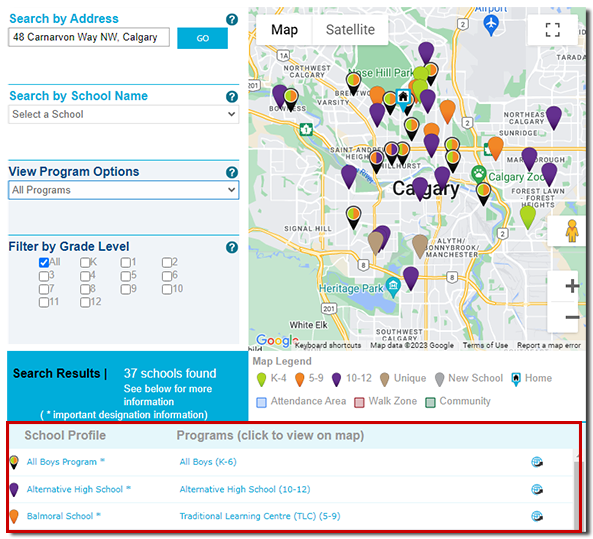Click the Calgary Zoo map marker
This screenshot has height=539, width=593.
(479, 174)
